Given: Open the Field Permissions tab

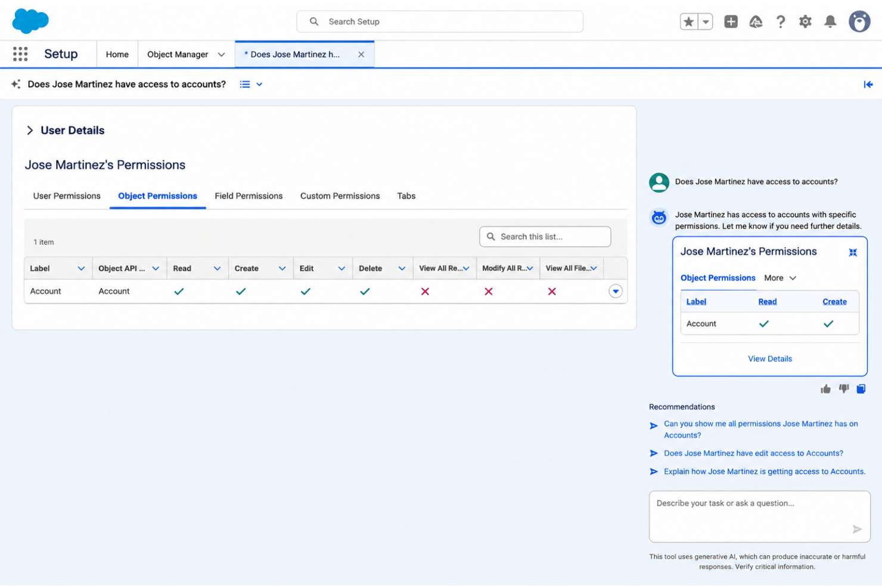Looking at the screenshot, I should (249, 196).
